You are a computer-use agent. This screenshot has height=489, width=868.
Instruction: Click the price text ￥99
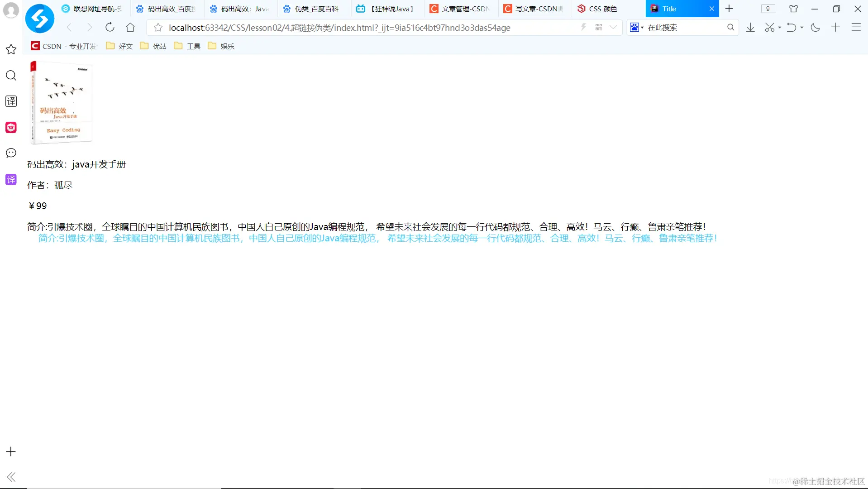tap(38, 206)
